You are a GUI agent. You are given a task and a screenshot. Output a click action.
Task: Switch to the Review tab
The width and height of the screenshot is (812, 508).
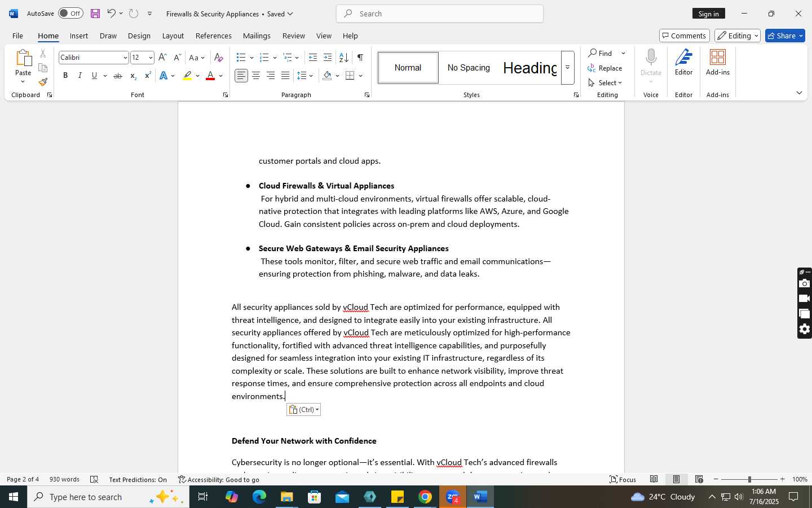coord(294,36)
